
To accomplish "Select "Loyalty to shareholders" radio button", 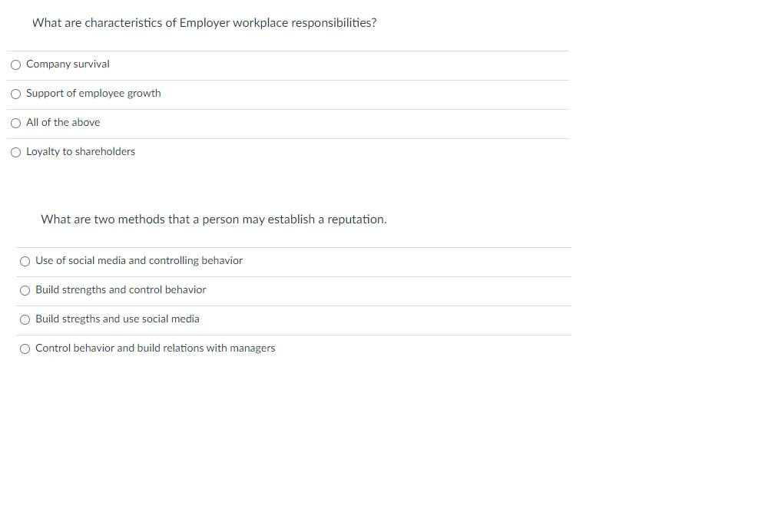I will pyautogui.click(x=15, y=152).
